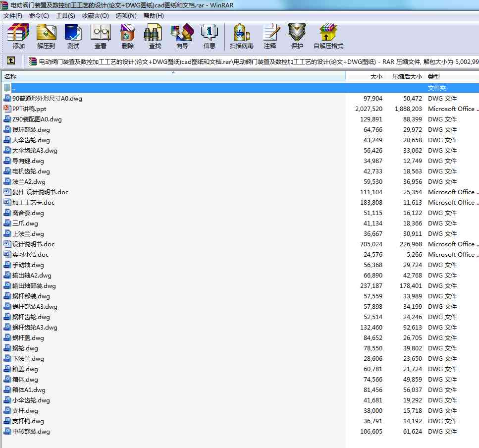Click the Delete (删除) toolbar icon
This screenshot has height=448, width=479.
(128, 36)
